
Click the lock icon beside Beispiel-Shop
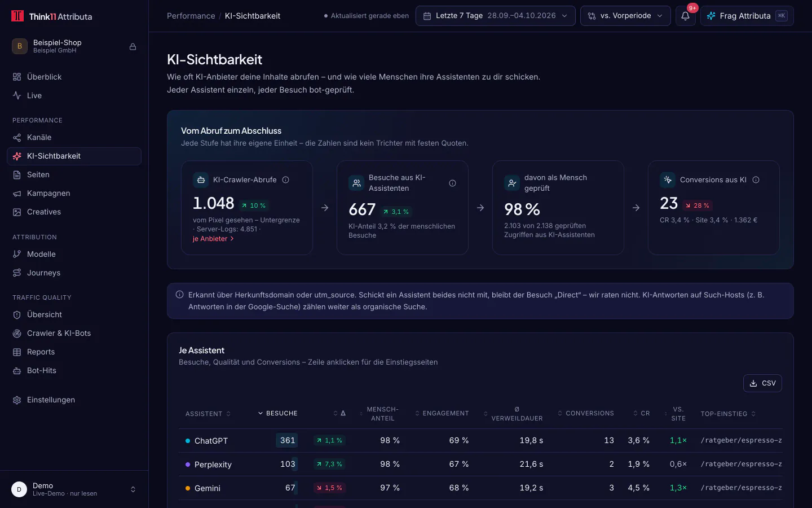[133, 47]
